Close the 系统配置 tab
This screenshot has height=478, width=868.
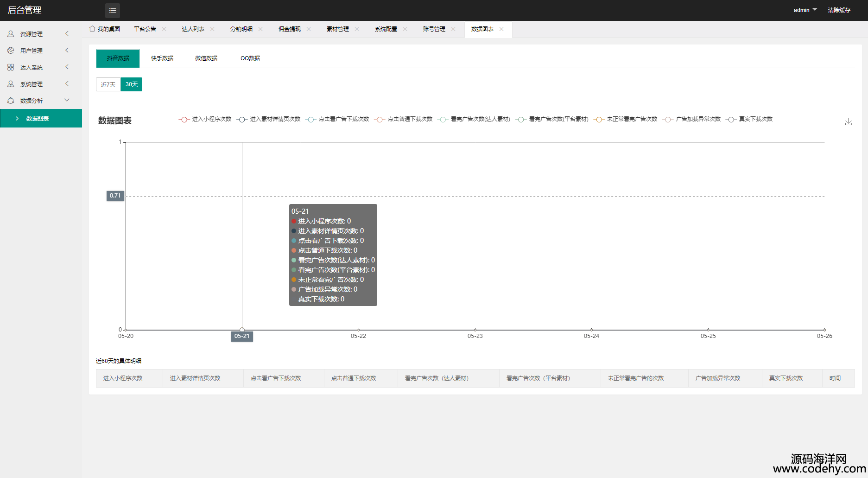coord(405,29)
